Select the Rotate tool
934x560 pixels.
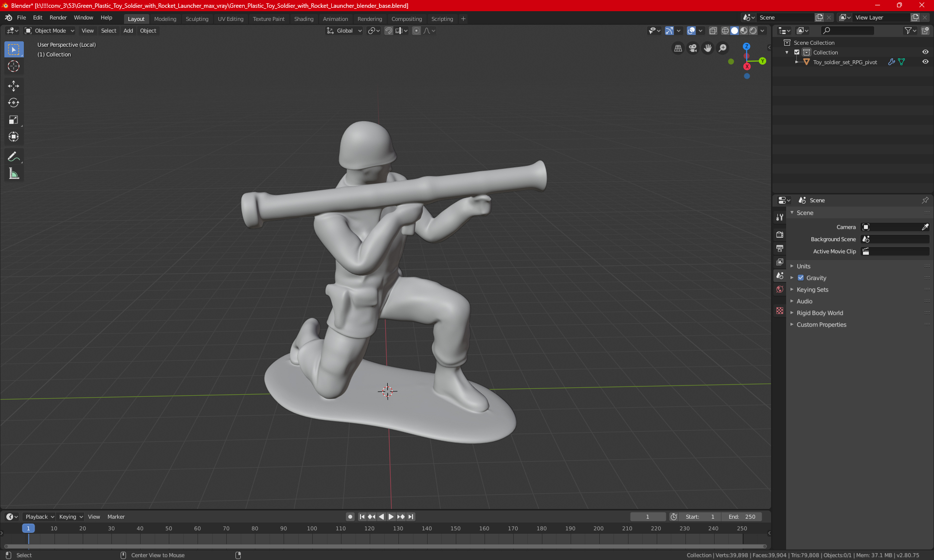pos(14,103)
